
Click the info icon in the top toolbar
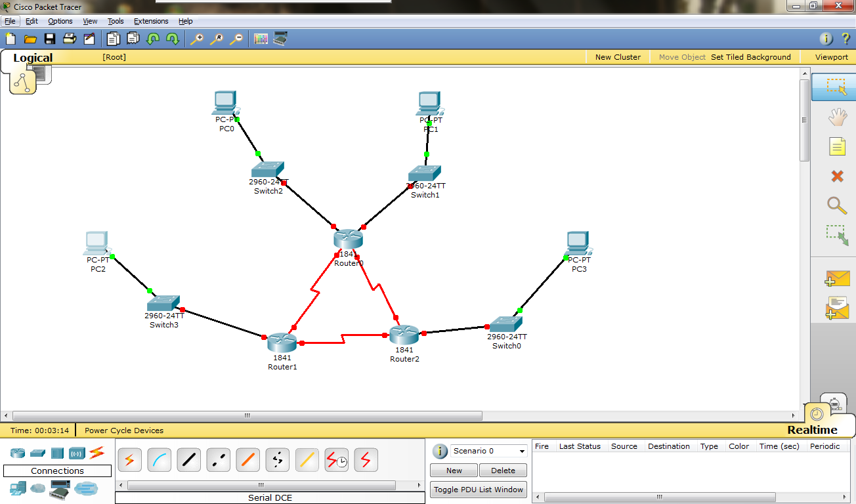826,39
